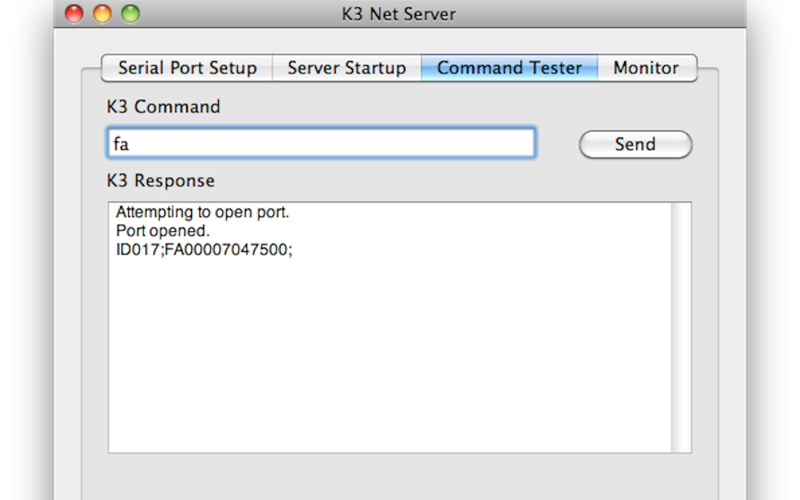This screenshot has width=800, height=500.
Task: Focus the K3 Command input field
Action: click(x=321, y=143)
